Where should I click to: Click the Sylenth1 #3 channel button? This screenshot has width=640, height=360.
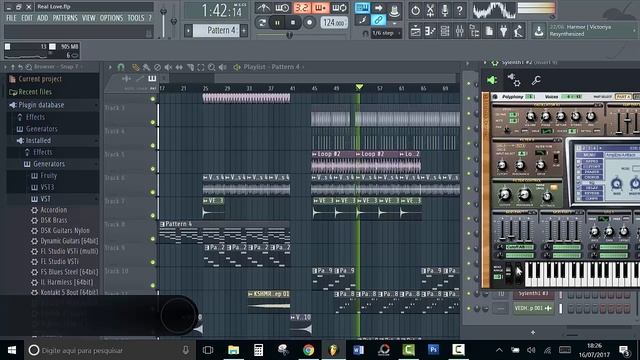pyautogui.click(x=533, y=294)
